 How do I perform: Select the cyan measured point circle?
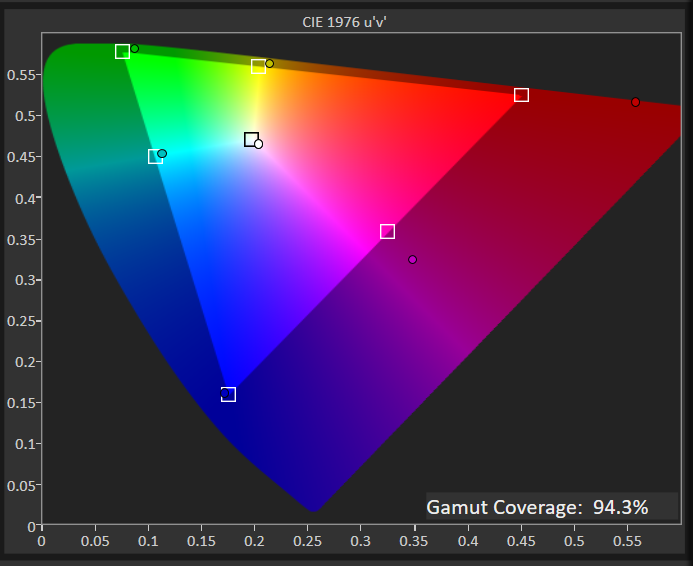click(x=162, y=153)
